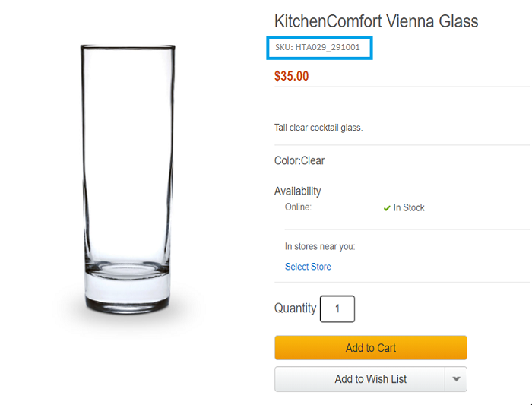
Task: Select the "Clear" color value
Action: point(313,161)
